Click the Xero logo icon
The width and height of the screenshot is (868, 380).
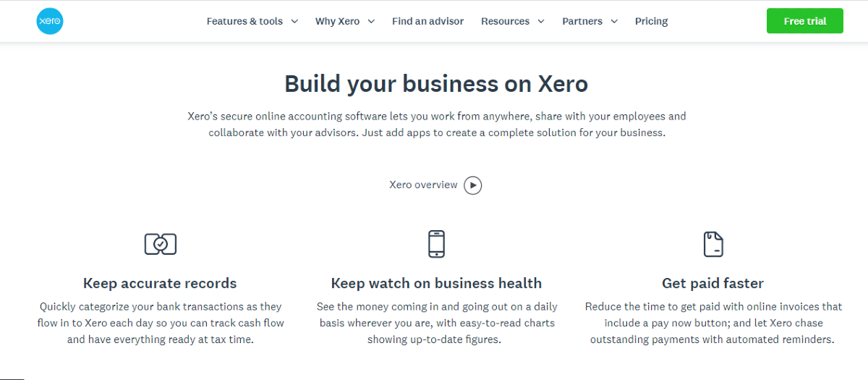[x=50, y=21]
